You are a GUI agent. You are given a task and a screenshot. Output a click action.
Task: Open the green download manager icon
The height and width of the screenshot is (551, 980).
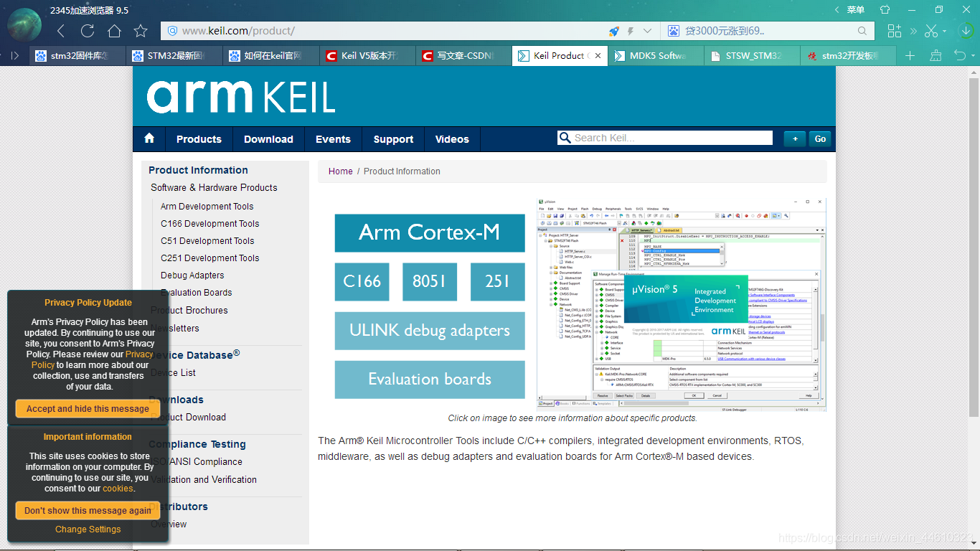[966, 31]
